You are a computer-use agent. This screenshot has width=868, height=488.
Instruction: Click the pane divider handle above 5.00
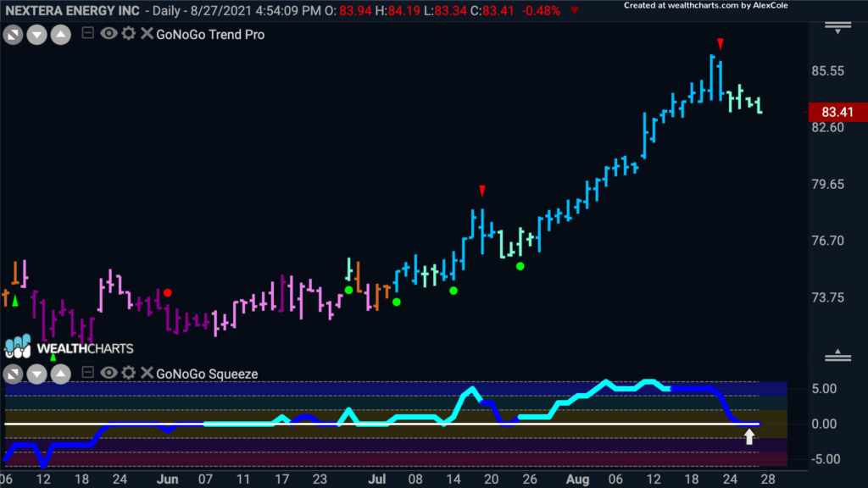(x=837, y=355)
